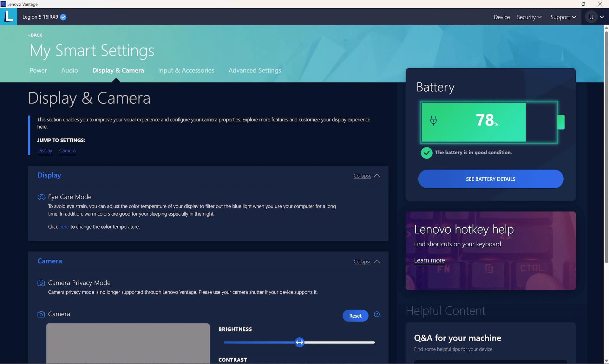Click the battery 78% level indicator
Viewport: 609px width, 364px height.
(487, 120)
